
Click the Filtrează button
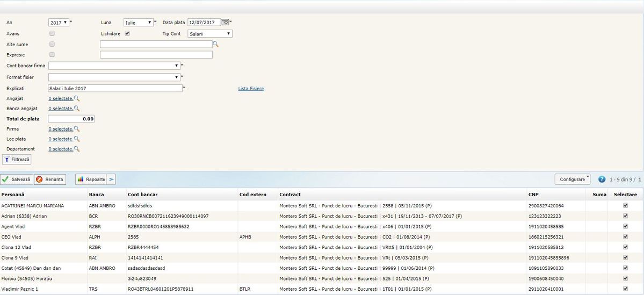[x=17, y=160]
